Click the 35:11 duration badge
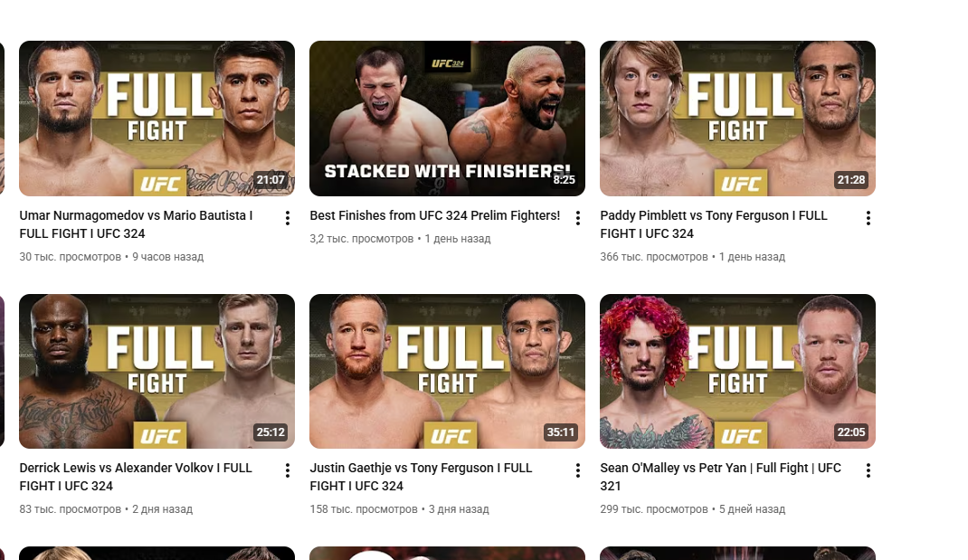 561,432
